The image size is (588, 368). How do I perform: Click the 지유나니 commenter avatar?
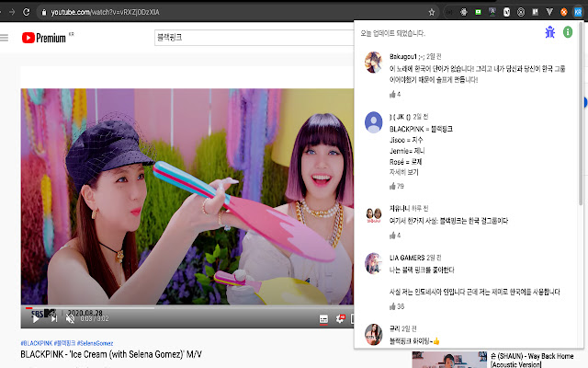[374, 215]
